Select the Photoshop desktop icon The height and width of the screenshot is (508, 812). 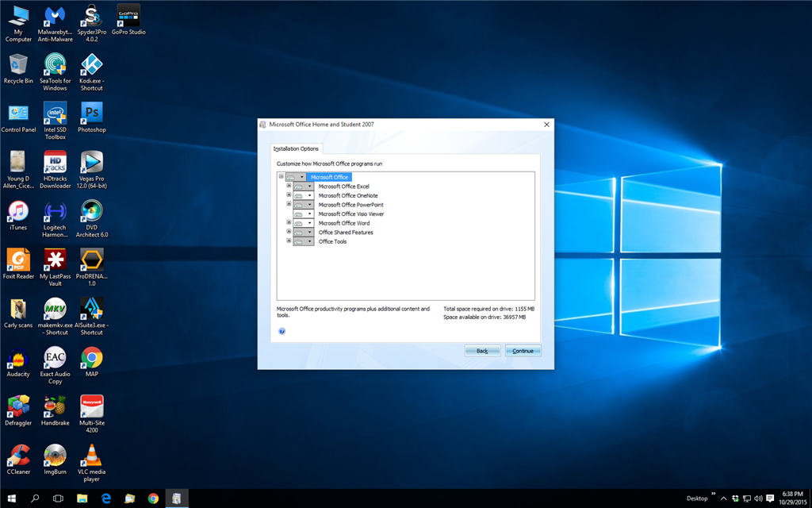point(92,113)
